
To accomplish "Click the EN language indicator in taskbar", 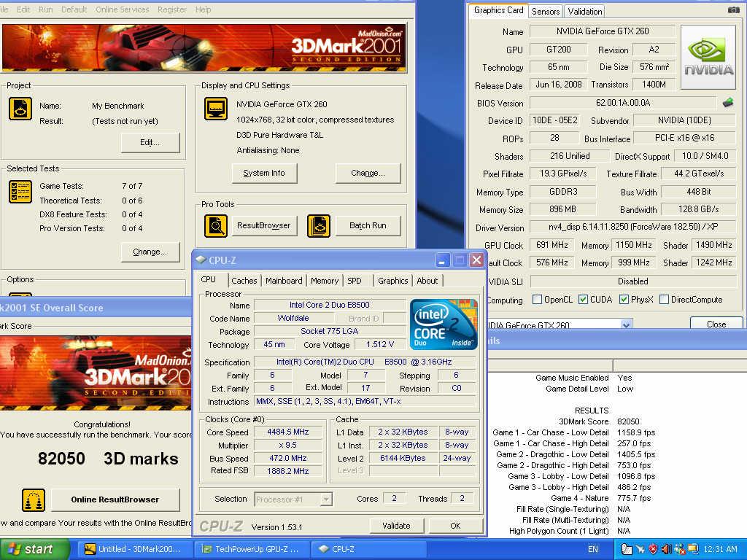I will (x=592, y=549).
